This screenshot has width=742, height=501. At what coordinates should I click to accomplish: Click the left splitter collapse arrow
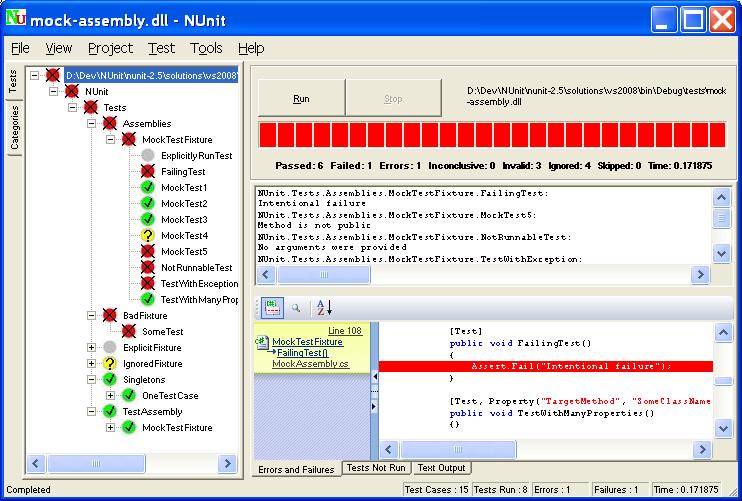374,377
